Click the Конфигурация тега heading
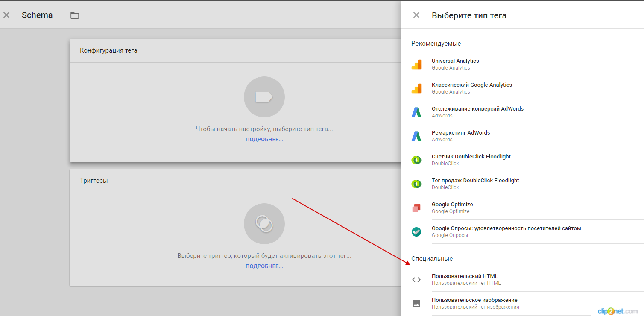 [x=108, y=50]
